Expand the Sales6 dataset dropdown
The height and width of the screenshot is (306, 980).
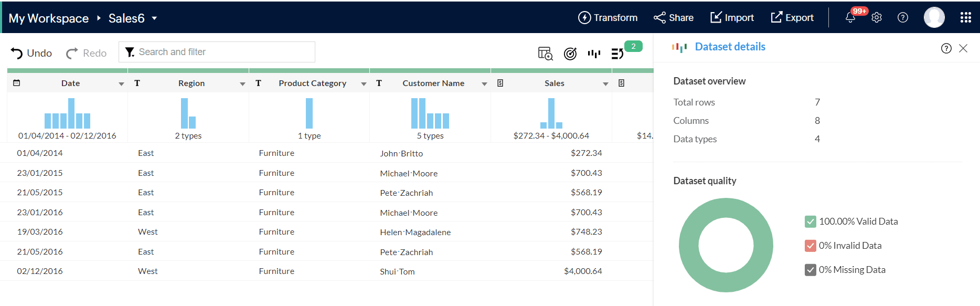point(154,18)
